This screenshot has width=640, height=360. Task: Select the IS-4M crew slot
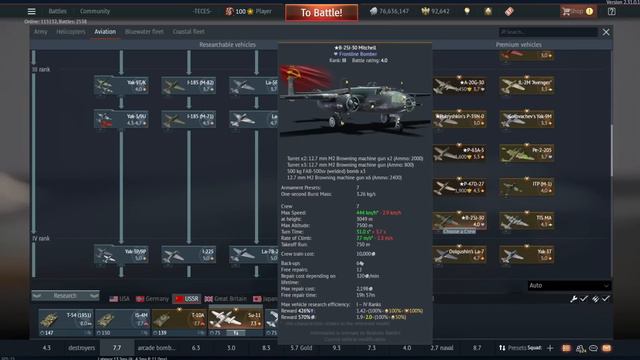(122, 322)
